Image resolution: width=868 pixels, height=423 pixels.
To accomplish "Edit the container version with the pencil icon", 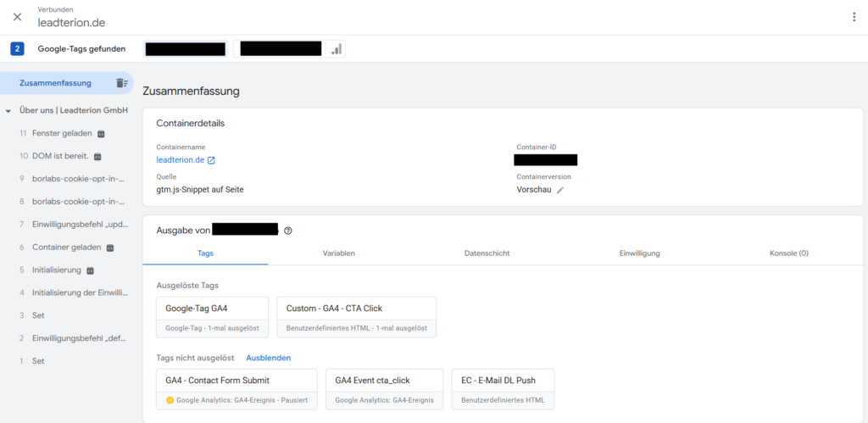I will point(560,190).
